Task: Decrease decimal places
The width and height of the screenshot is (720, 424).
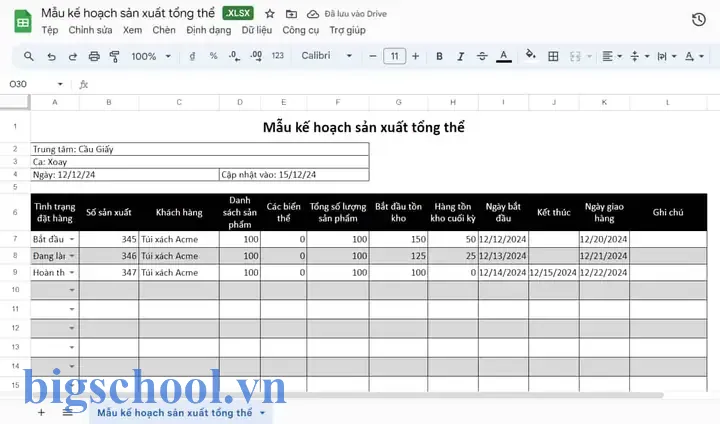Action: pyautogui.click(x=234, y=56)
